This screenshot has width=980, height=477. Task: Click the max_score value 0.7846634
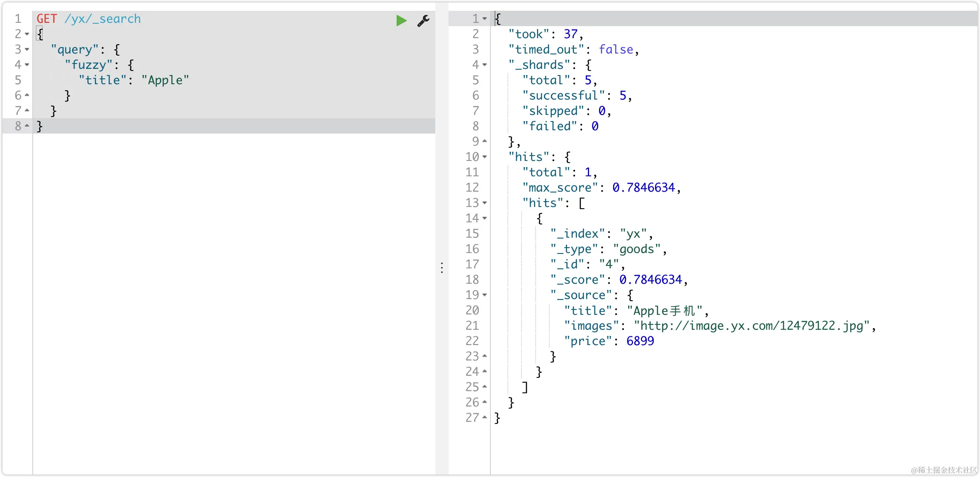[643, 187]
